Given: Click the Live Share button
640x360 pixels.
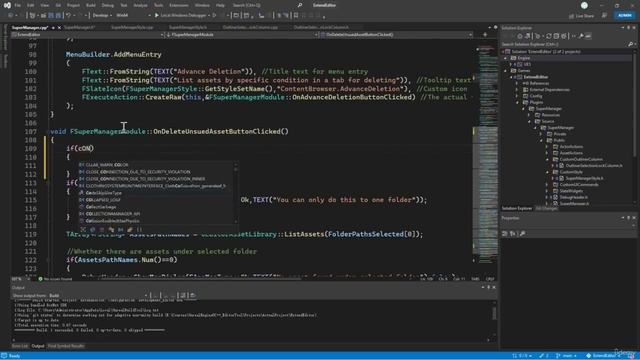Looking at the screenshot, I should point(581,16).
